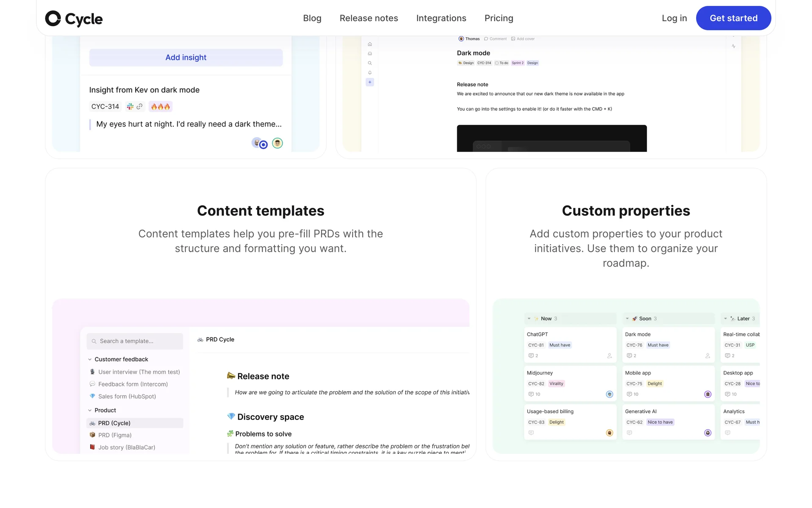This screenshot has height=508, width=812.
Task: Collapse the Soon column chevron
Action: pos(627,319)
